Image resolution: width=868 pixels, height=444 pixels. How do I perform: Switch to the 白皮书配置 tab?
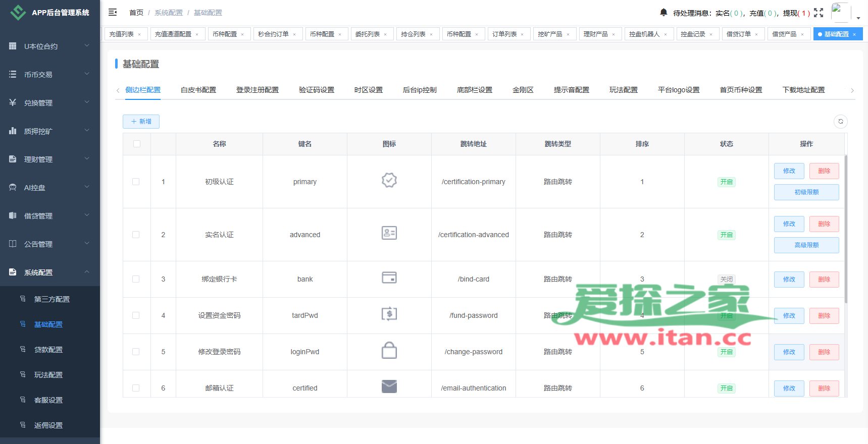(x=198, y=90)
